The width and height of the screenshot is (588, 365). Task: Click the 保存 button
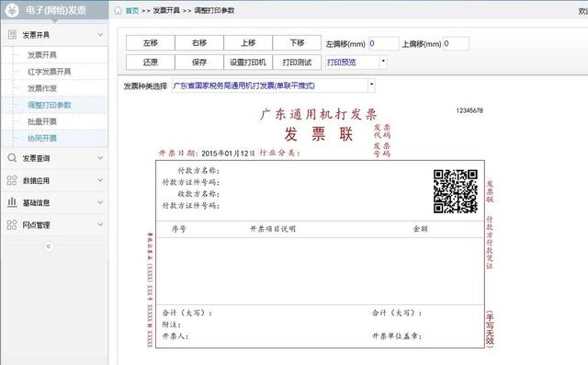[199, 63]
